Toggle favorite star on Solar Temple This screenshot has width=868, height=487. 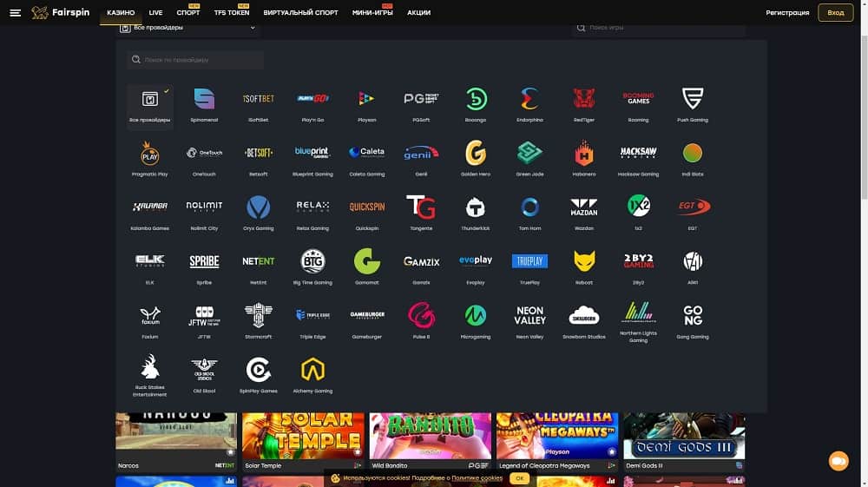(358, 452)
